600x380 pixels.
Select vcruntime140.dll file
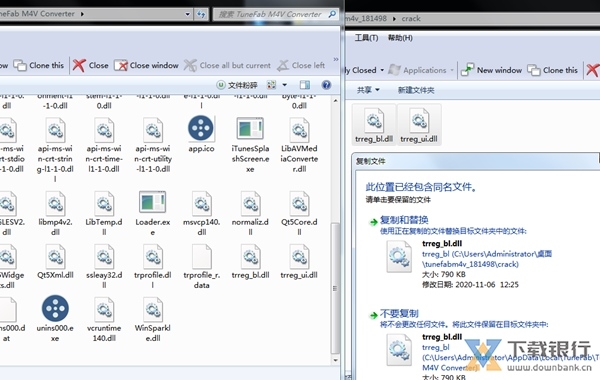104,320
